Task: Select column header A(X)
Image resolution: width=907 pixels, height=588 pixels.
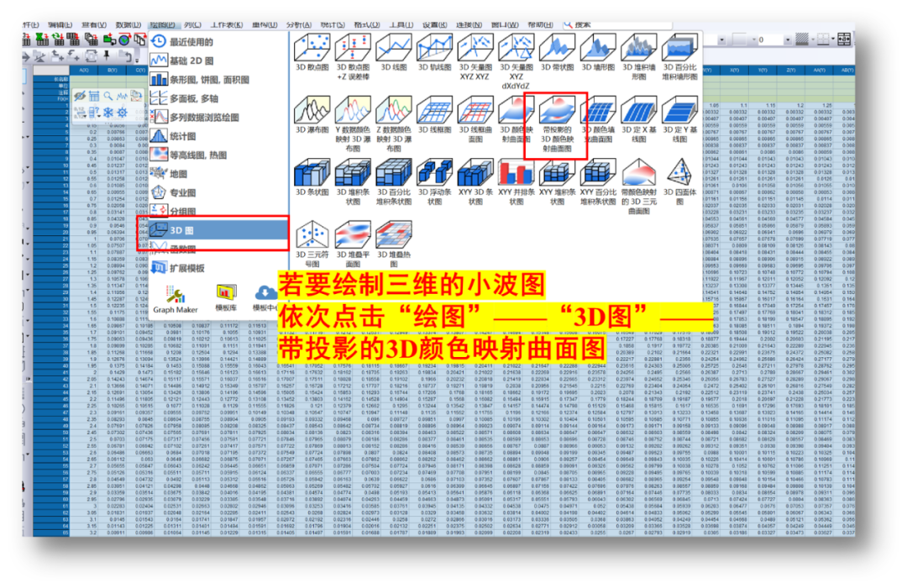Action: coord(83,70)
